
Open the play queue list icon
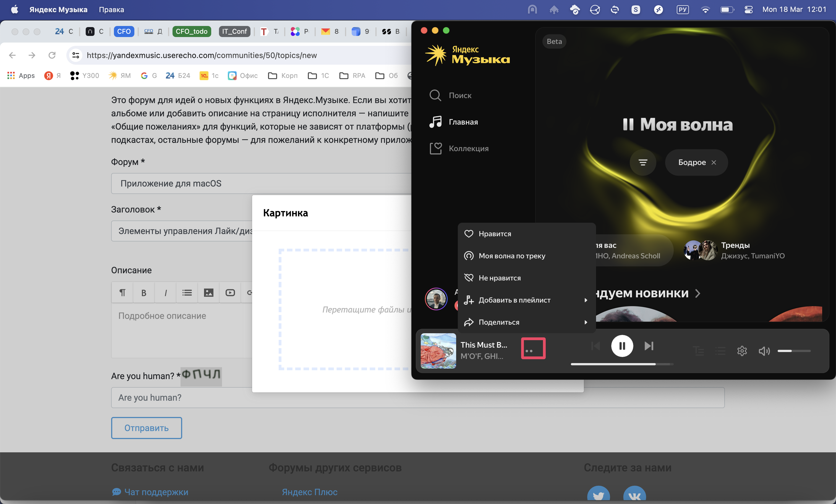click(720, 351)
